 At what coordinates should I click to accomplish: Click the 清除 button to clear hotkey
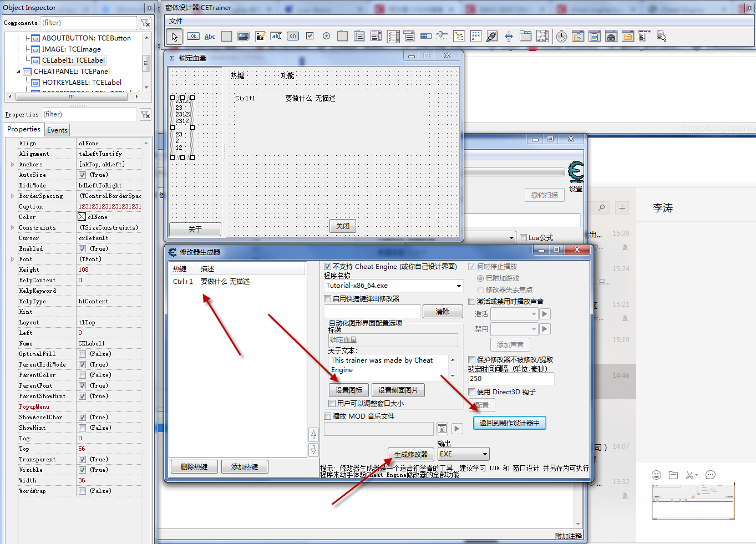(443, 311)
